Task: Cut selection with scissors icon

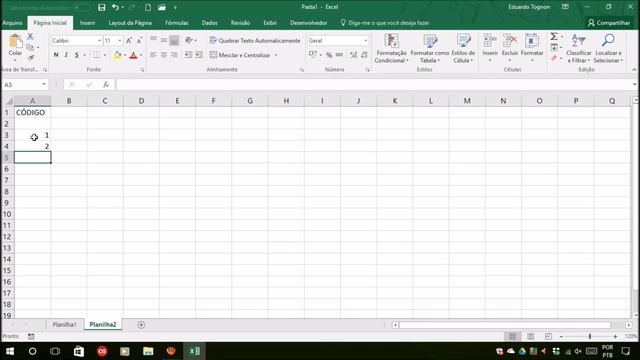Action: point(30,36)
